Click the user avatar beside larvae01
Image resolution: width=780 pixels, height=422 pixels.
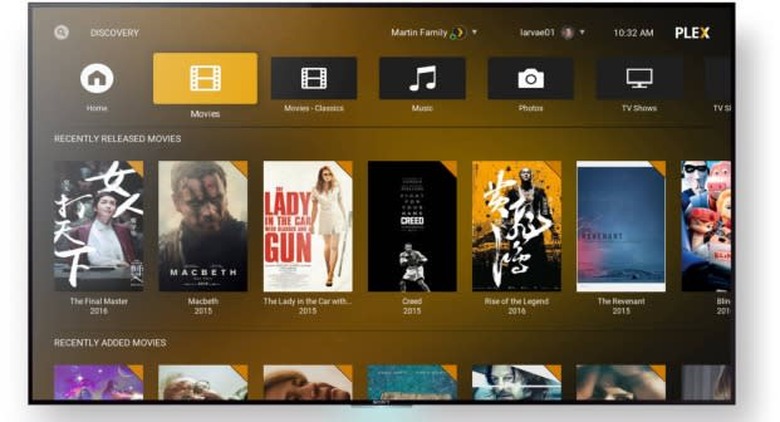click(567, 32)
